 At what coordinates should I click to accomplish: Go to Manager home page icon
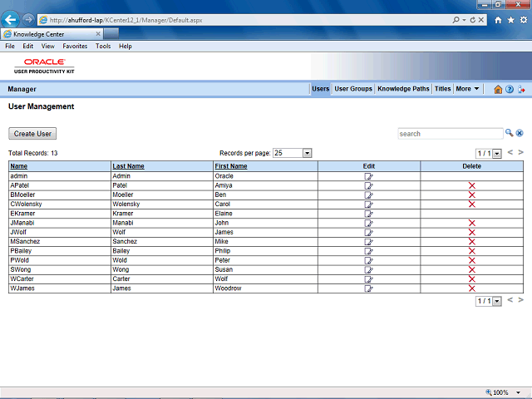[x=498, y=89]
